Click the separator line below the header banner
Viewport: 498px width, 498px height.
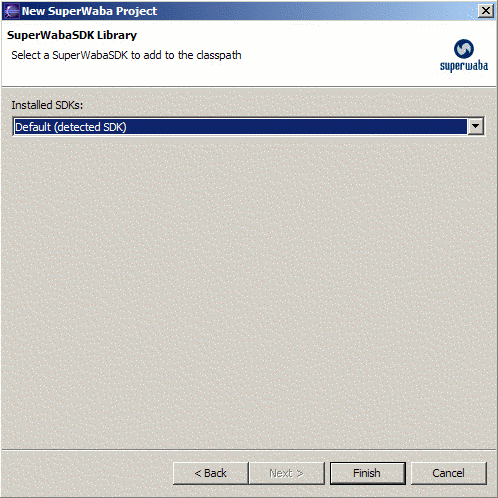[x=248, y=87]
